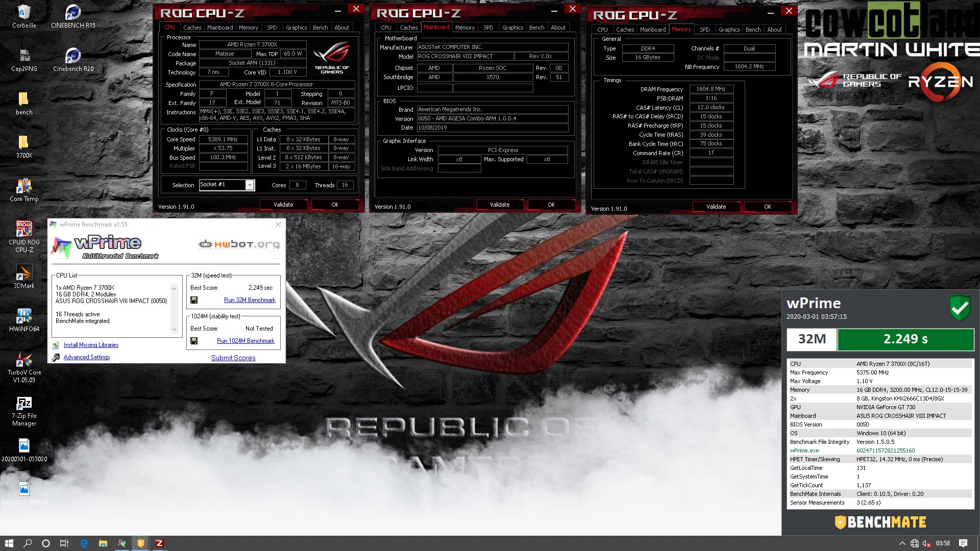The height and width of the screenshot is (551, 980).
Task: Open Bench tab in Memory CPU-Z window
Action: [x=753, y=30]
